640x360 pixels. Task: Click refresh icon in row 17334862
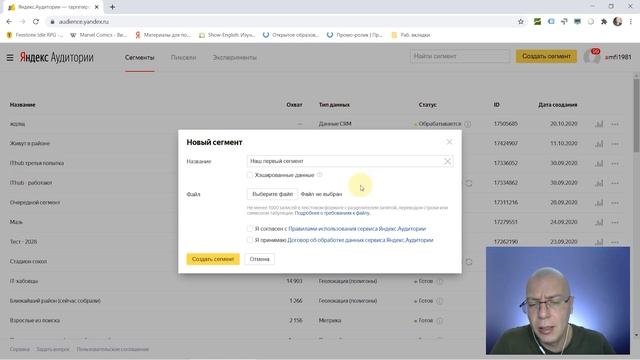[x=469, y=183]
